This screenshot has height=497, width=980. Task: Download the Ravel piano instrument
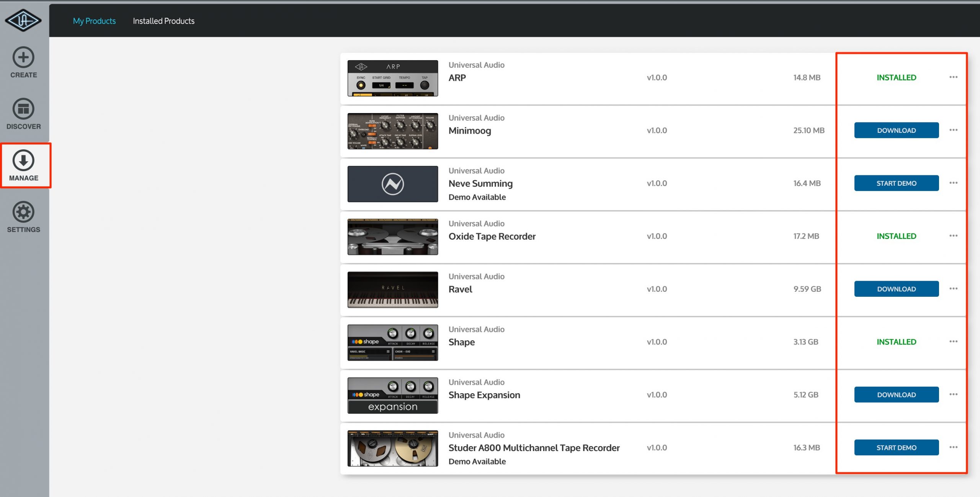click(896, 289)
